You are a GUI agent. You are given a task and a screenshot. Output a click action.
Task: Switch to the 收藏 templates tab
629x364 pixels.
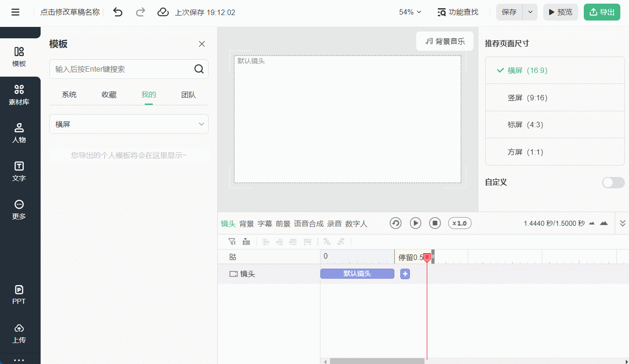click(109, 95)
